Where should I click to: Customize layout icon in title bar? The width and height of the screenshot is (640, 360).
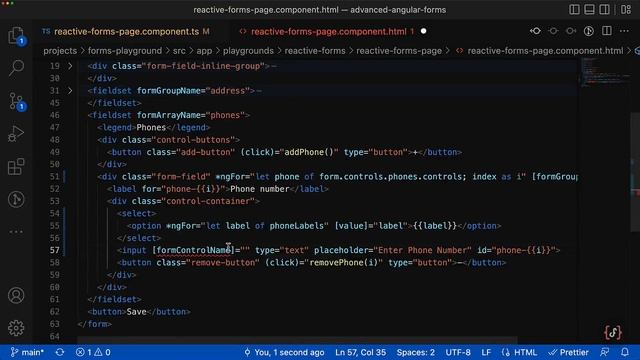click(x=626, y=9)
